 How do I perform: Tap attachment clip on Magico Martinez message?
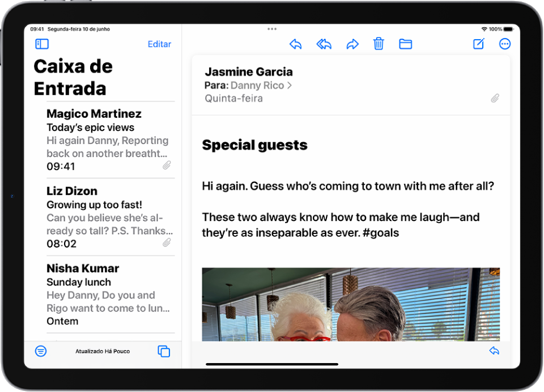tap(167, 165)
